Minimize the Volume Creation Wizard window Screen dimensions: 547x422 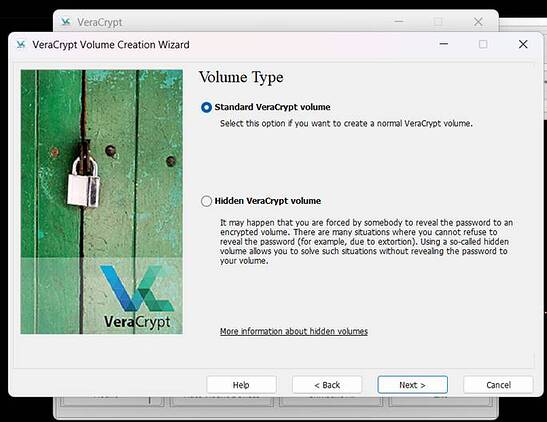(x=444, y=44)
